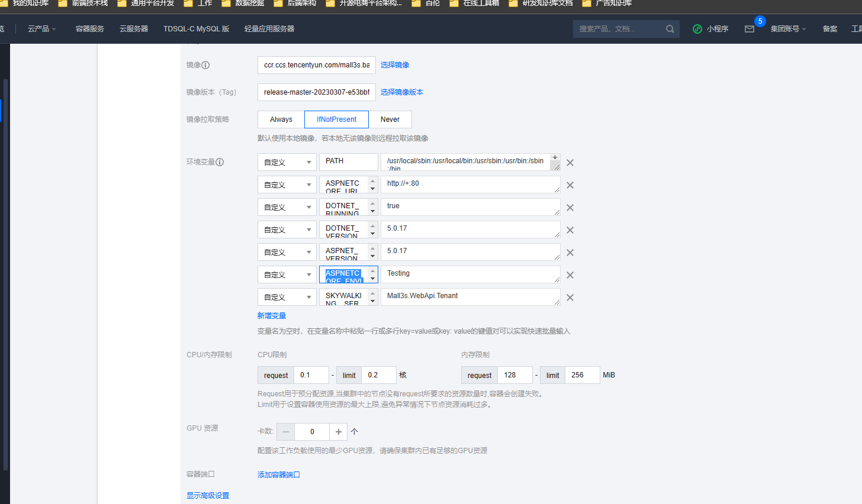Click the GPU card count field showing 0
The height and width of the screenshot is (504, 862).
[312, 432]
